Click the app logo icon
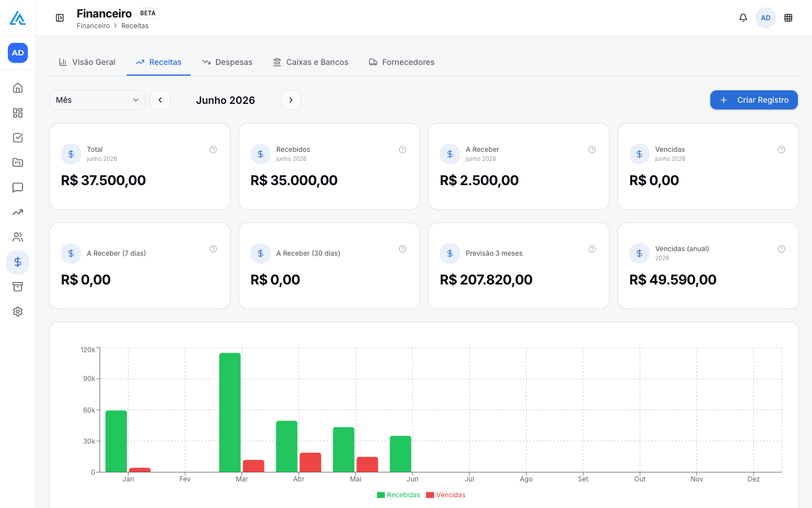The width and height of the screenshot is (812, 508). 17,18
